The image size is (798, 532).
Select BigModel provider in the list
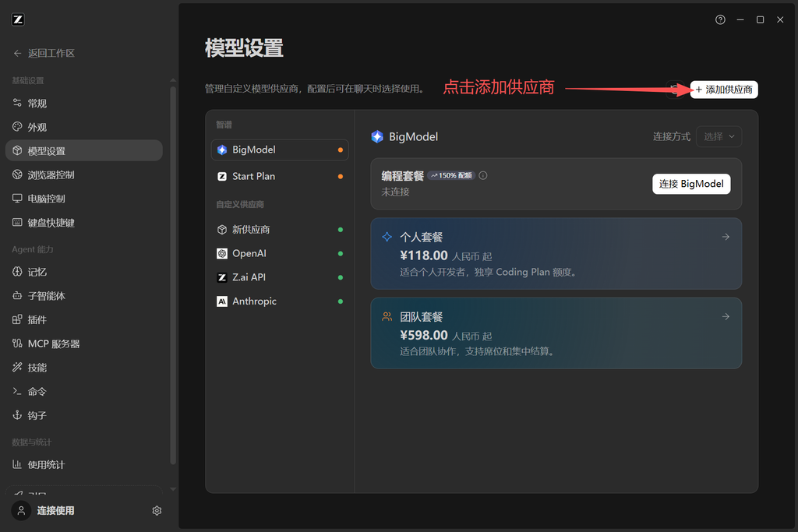coord(280,150)
